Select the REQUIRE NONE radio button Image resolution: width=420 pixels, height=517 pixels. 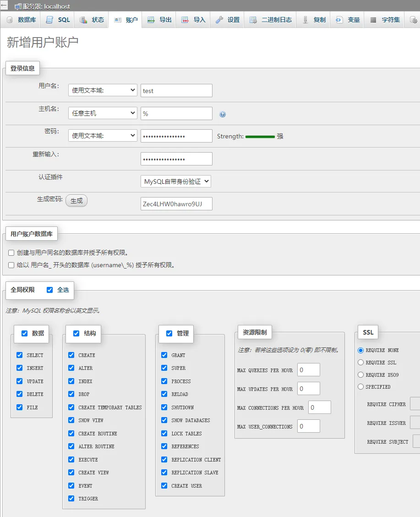click(x=361, y=350)
